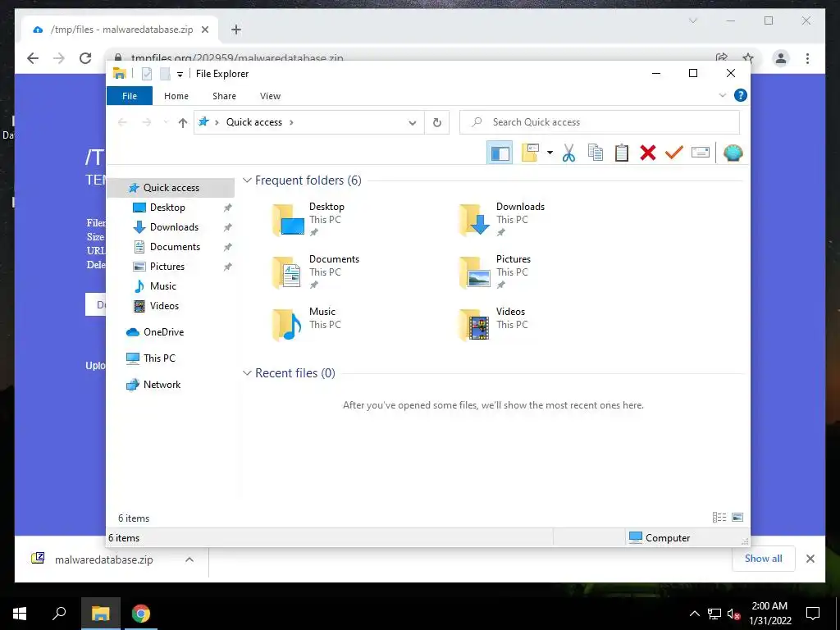Expand the ribbon with the chevron
The height and width of the screenshot is (630, 840).
722,95
